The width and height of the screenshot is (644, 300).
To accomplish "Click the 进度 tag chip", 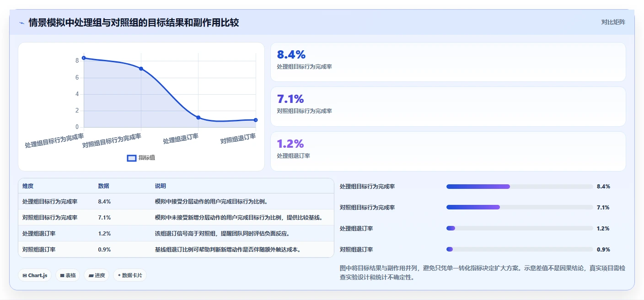I will pyautogui.click(x=97, y=275).
